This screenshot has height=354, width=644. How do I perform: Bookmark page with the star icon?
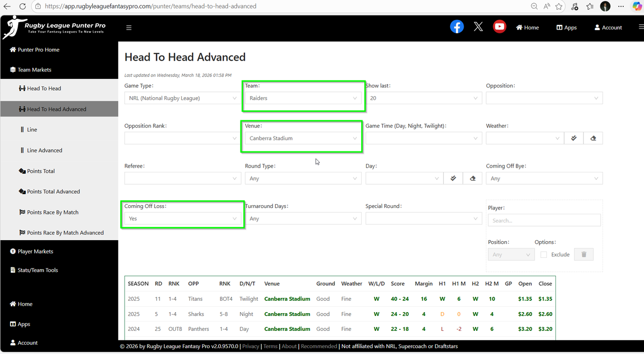tap(559, 6)
